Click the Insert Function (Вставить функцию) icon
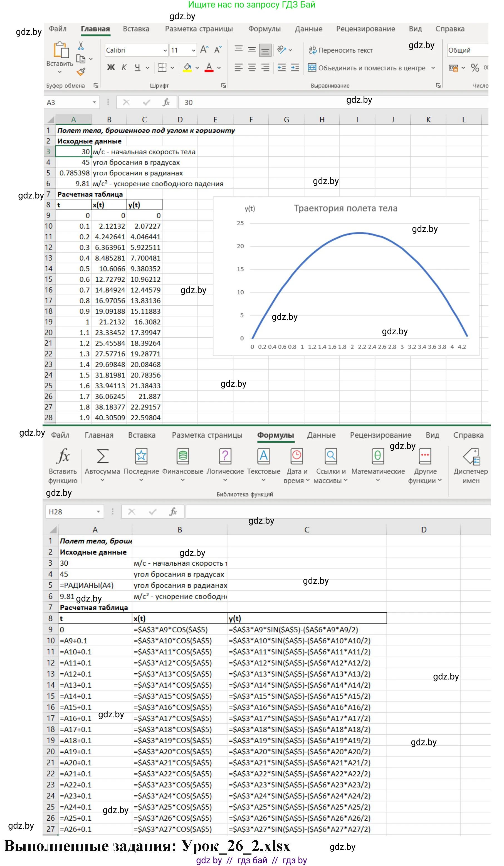The height and width of the screenshot is (866, 504). click(63, 457)
